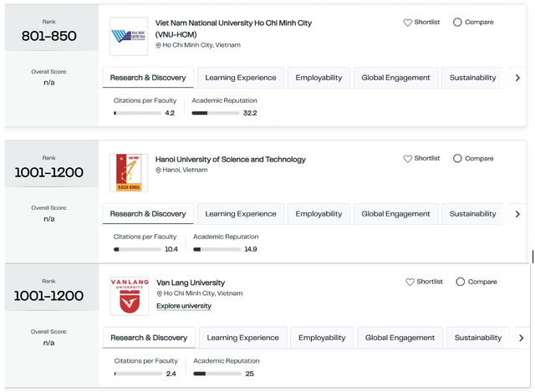Screen dimensions: 535x392
Task: Click the Van Lang University logo
Action: coord(130,296)
